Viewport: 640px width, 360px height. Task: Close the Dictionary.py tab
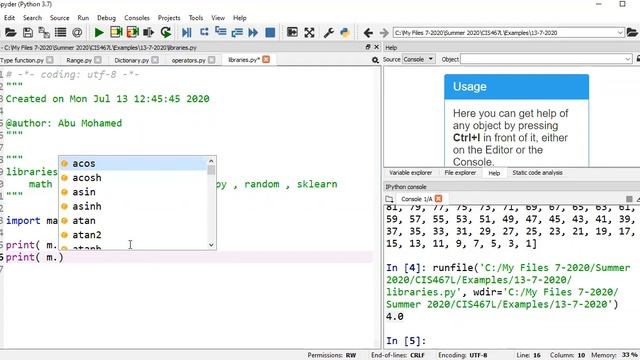tap(155, 60)
